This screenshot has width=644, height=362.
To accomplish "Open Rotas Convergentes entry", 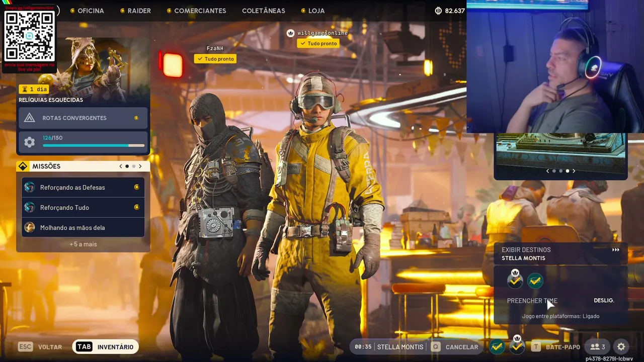I will tap(83, 118).
